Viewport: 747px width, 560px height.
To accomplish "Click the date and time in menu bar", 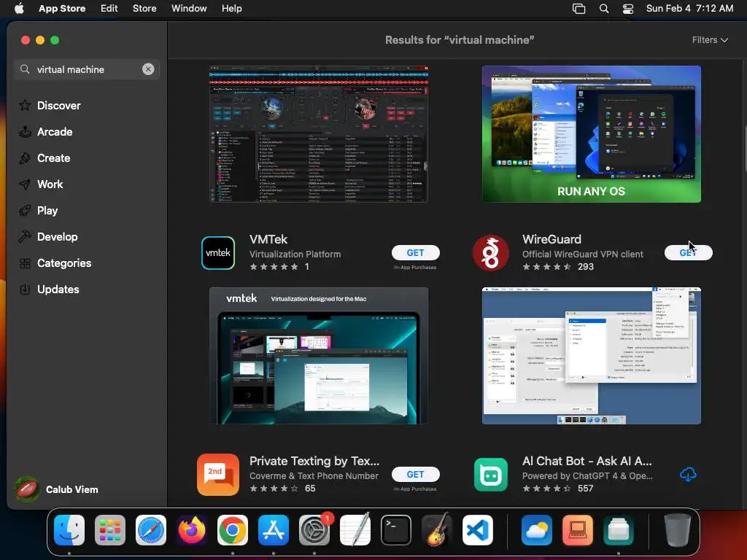I will pyautogui.click(x=689, y=9).
